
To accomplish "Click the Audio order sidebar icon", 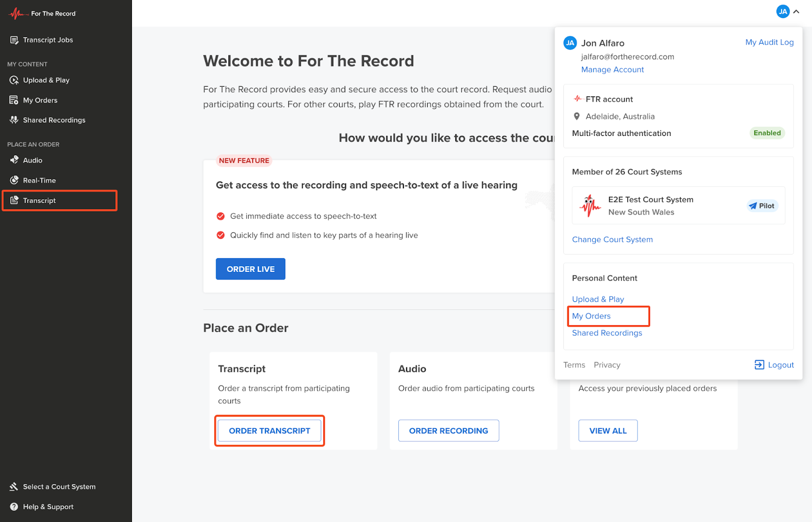I will pyautogui.click(x=14, y=160).
